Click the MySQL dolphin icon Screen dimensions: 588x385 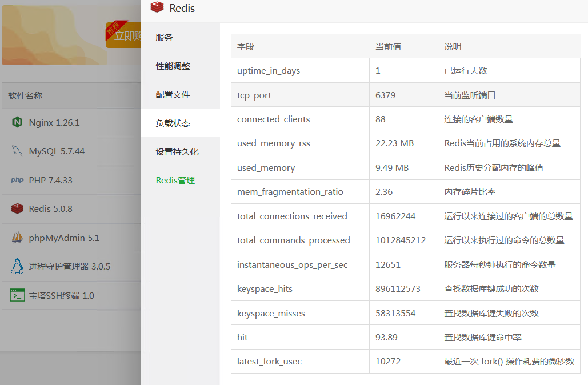click(x=17, y=151)
